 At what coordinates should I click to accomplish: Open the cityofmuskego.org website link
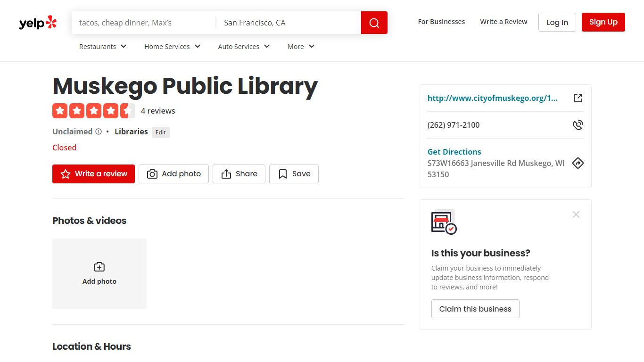[x=492, y=98]
